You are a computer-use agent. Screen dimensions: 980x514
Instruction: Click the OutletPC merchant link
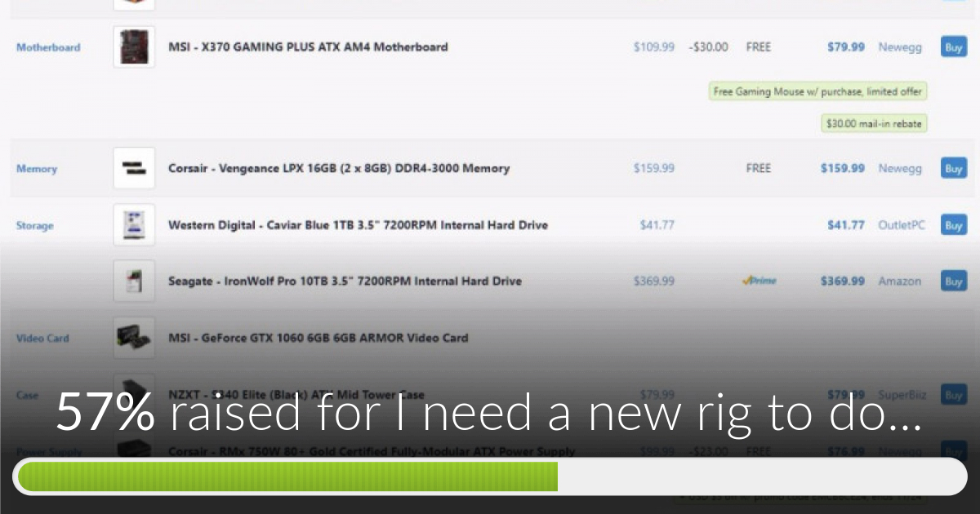tap(902, 225)
